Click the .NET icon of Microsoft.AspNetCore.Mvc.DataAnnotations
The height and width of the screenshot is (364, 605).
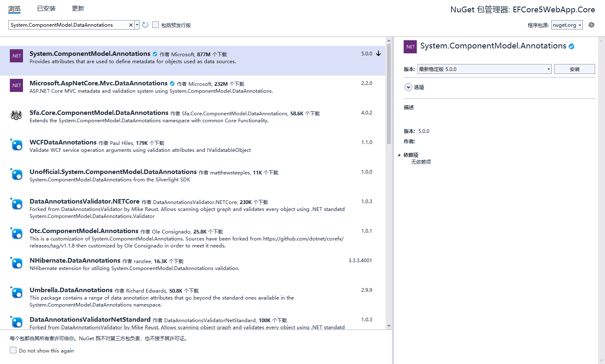coord(16,85)
